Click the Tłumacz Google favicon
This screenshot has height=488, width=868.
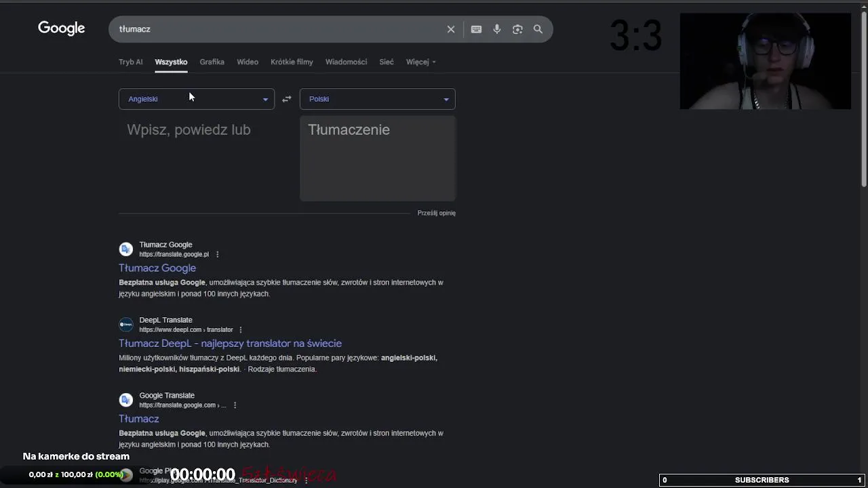(126, 249)
